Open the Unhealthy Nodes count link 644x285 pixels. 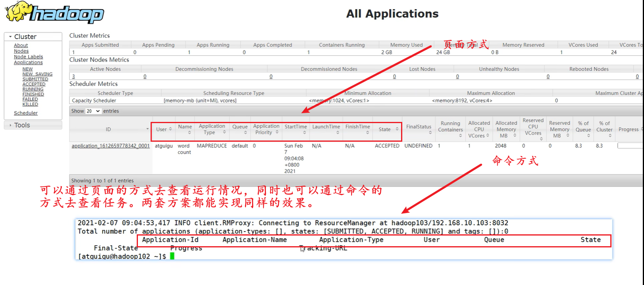(x=457, y=76)
